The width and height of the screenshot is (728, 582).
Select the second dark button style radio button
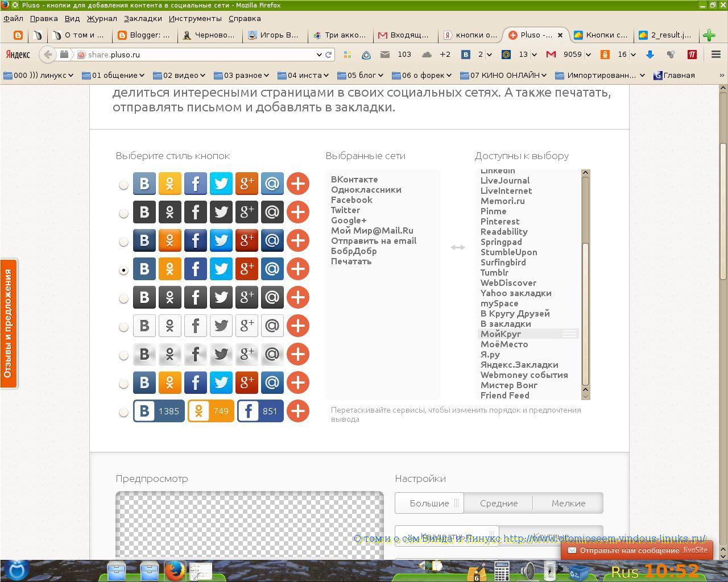(123, 213)
